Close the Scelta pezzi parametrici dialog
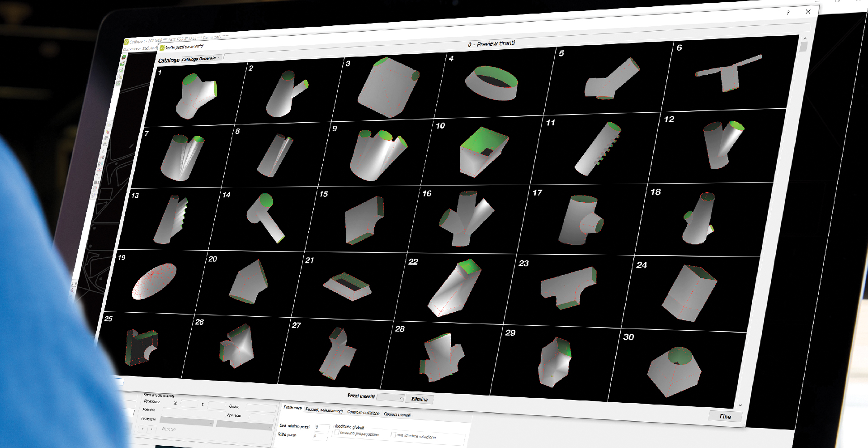This screenshot has height=448, width=868. coord(808,12)
